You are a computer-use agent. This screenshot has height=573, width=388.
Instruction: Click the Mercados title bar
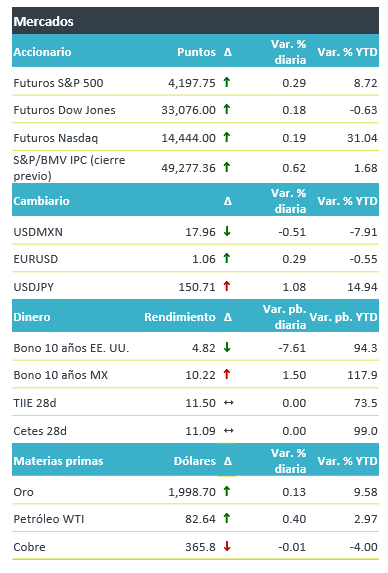(195, 21)
